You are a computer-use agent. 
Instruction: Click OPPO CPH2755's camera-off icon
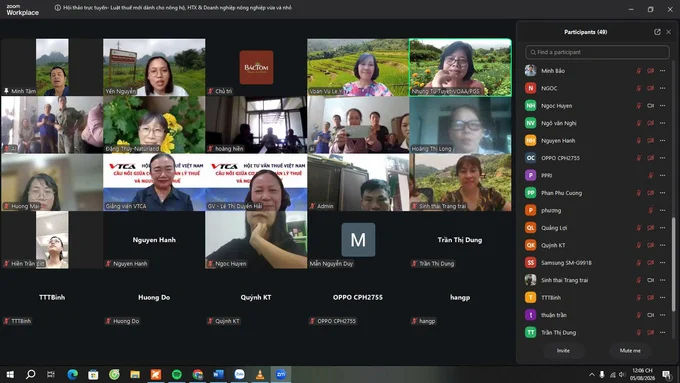[651, 158]
